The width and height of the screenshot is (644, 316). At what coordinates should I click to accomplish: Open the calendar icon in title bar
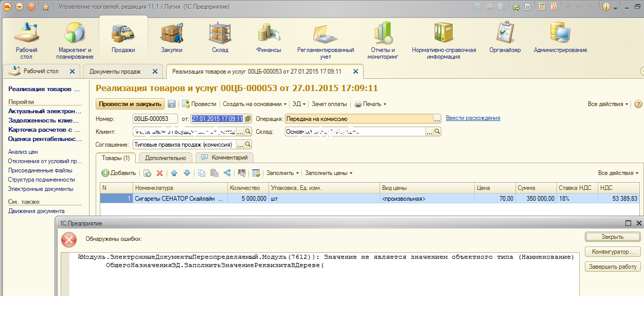click(x=553, y=7)
